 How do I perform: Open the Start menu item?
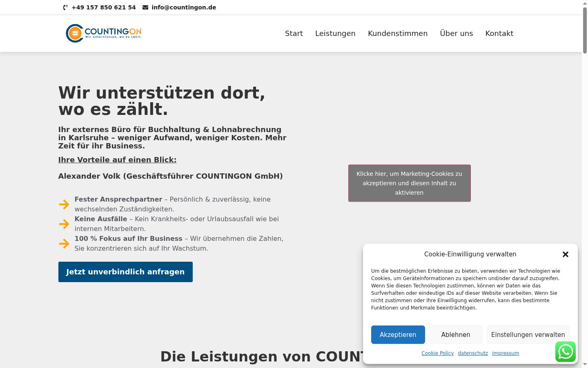(294, 34)
